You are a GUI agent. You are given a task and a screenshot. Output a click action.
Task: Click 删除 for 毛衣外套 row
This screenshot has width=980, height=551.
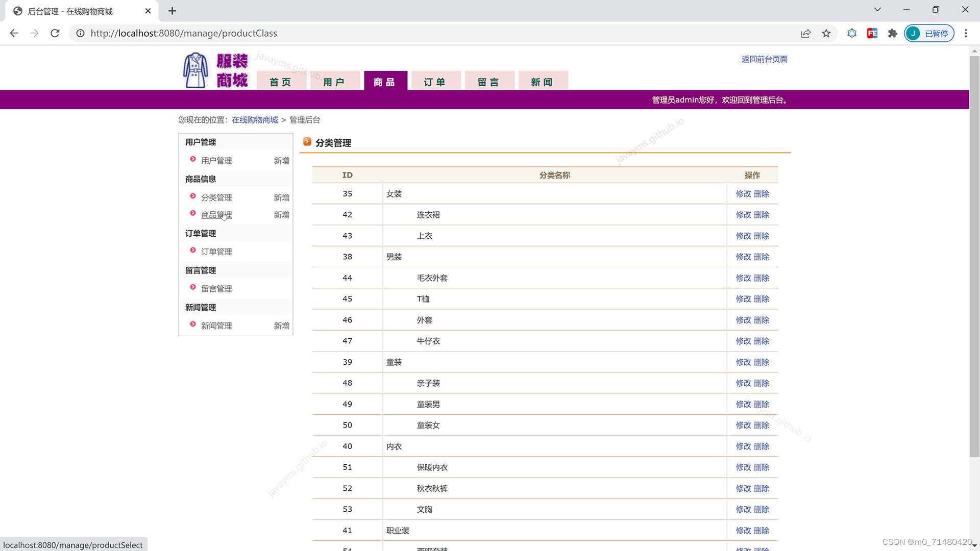[762, 278]
